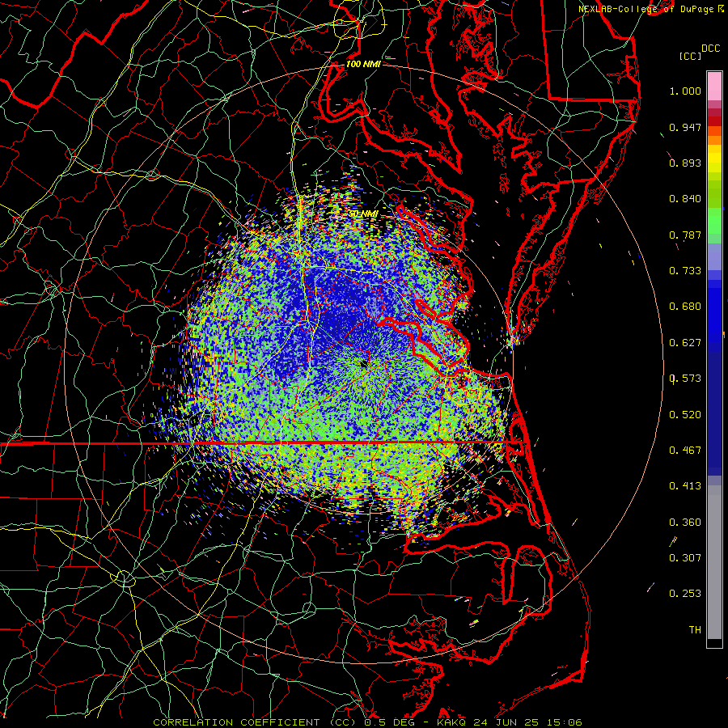Select the 0.360 legend value
The width and height of the screenshot is (728, 728).
click(x=685, y=523)
